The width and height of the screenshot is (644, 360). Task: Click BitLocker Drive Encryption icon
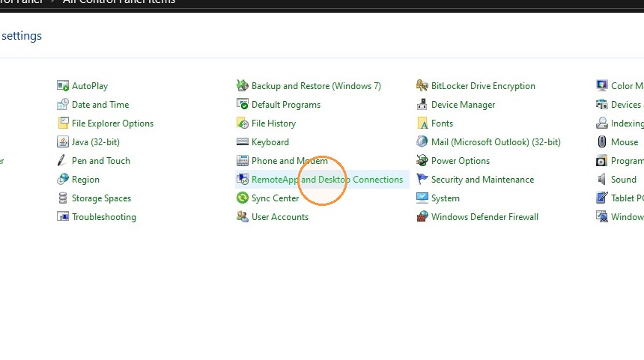point(422,86)
